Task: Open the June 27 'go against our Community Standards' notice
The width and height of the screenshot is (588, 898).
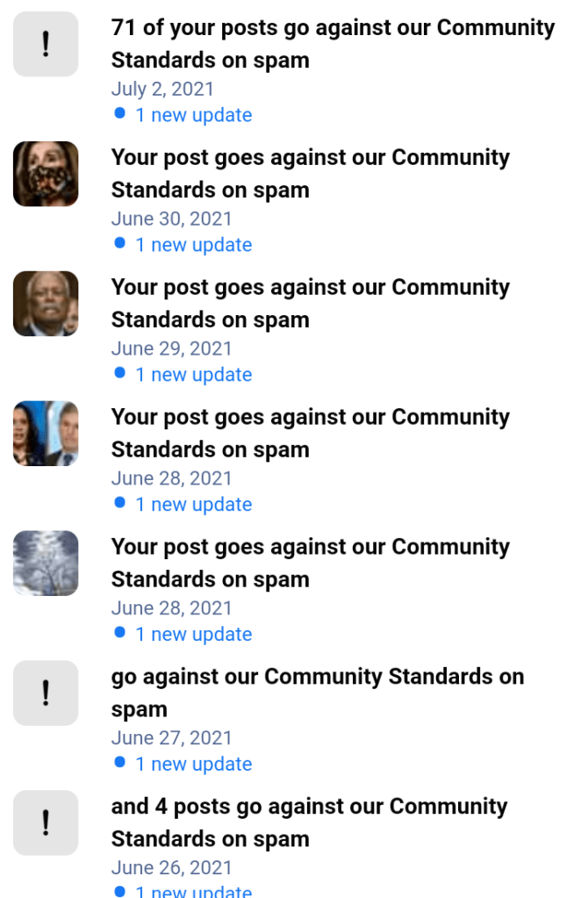Action: 317,692
